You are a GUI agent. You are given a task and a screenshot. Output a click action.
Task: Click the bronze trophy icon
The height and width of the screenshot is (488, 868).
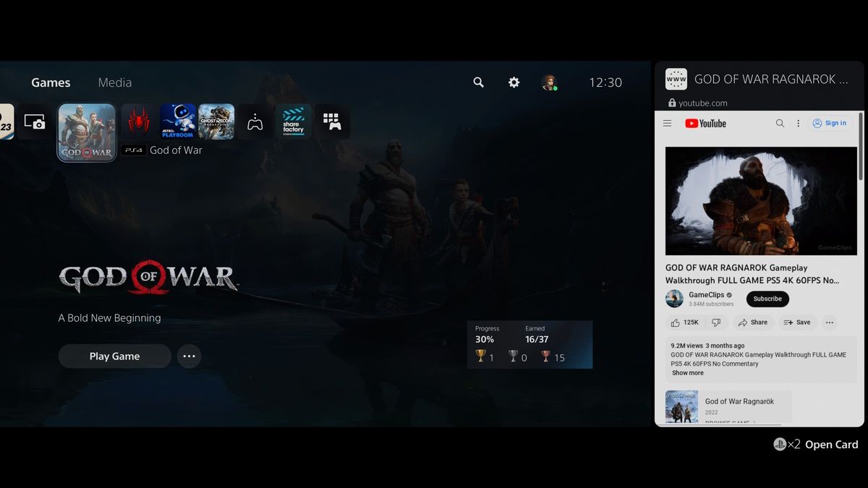[x=545, y=356]
